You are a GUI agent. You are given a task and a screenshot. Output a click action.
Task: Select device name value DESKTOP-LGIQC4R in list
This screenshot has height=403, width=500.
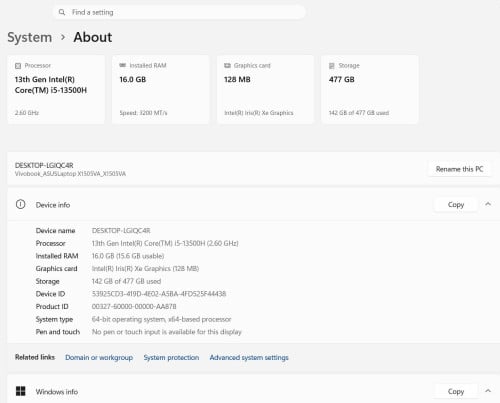121,231
